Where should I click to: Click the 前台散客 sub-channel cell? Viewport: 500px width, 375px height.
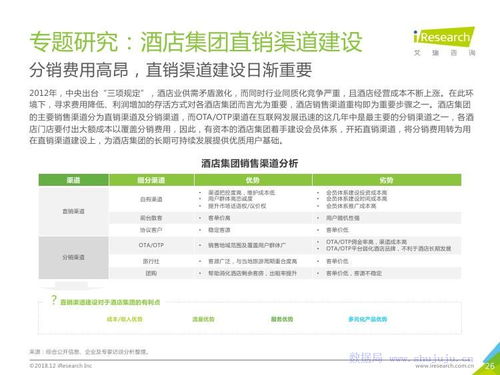(151, 218)
